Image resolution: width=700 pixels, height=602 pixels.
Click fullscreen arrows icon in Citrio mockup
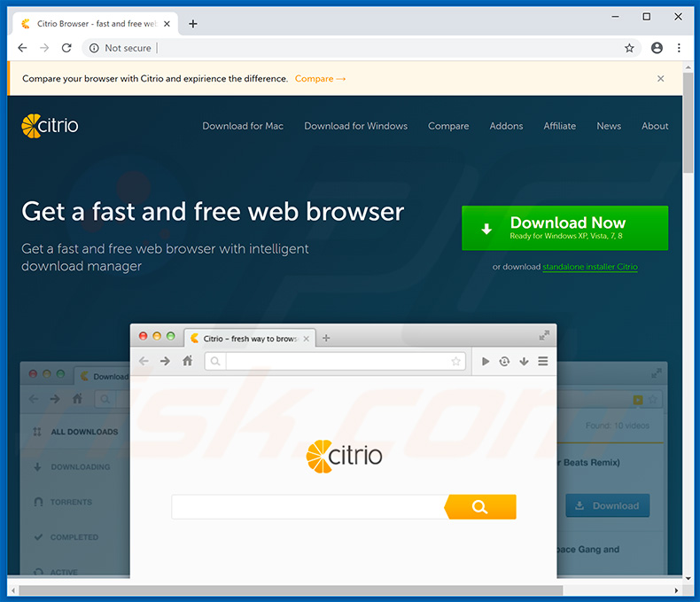544,335
